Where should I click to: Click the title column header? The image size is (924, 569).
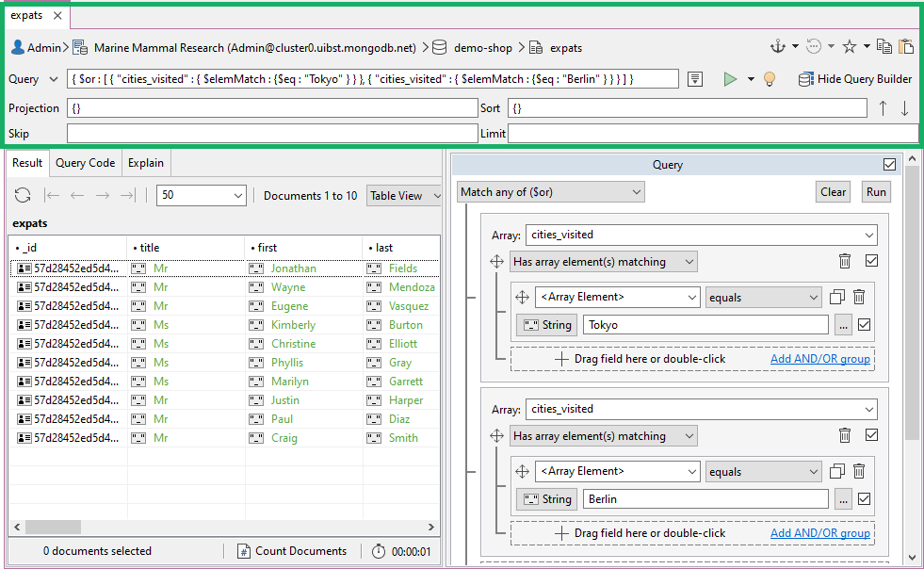[186, 248]
